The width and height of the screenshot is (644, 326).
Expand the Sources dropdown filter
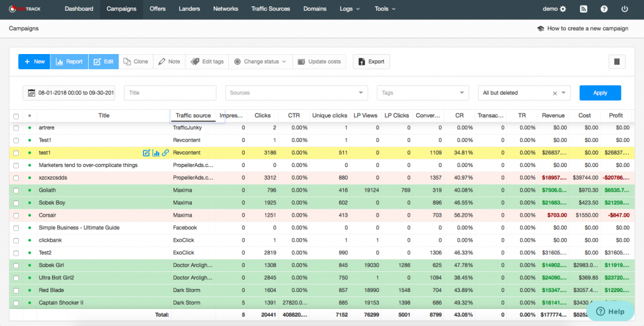click(296, 93)
